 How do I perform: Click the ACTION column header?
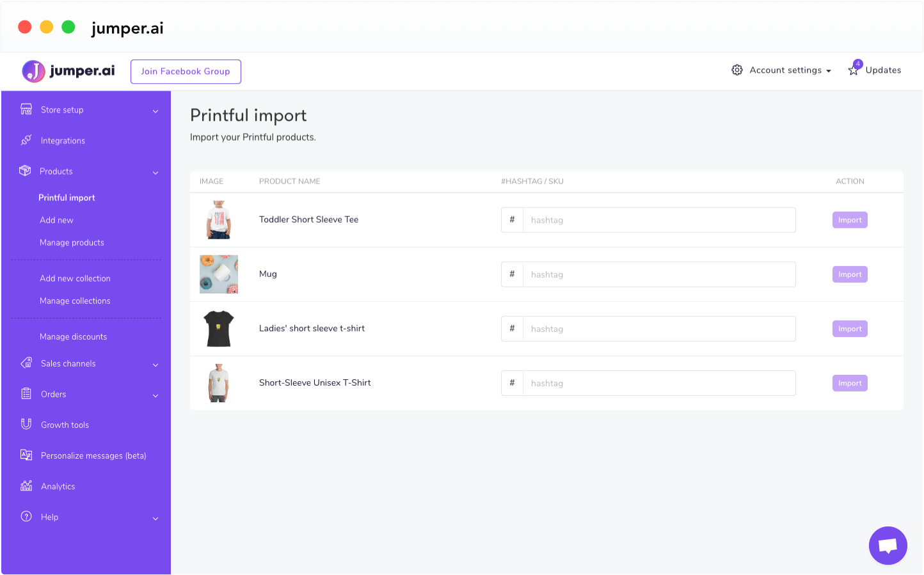pos(850,182)
